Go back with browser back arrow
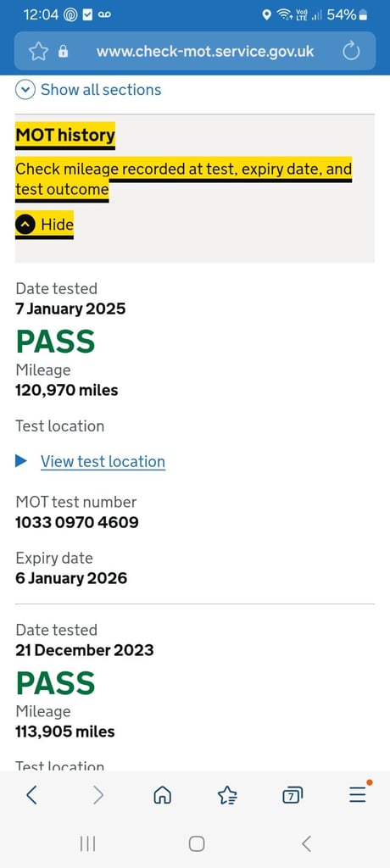 (x=31, y=795)
